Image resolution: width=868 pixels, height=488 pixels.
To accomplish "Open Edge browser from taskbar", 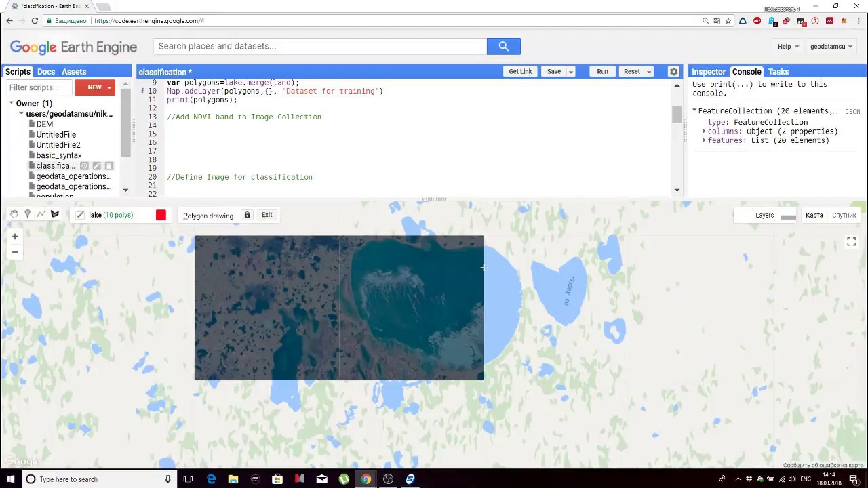I will click(211, 479).
